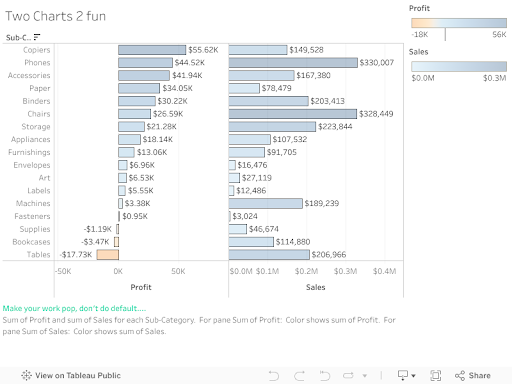Click the Sales color legend gradient
Image resolution: width=512 pixels, height=384 pixels.
coord(459,66)
